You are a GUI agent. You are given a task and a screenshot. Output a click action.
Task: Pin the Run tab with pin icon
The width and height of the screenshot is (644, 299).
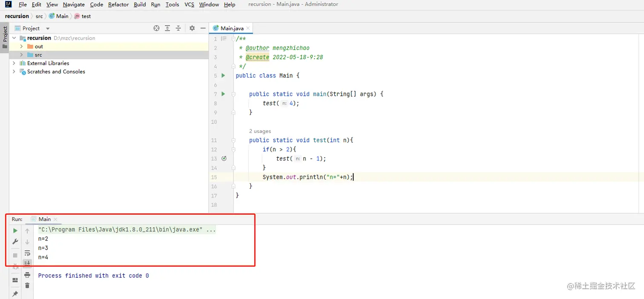[x=15, y=294]
